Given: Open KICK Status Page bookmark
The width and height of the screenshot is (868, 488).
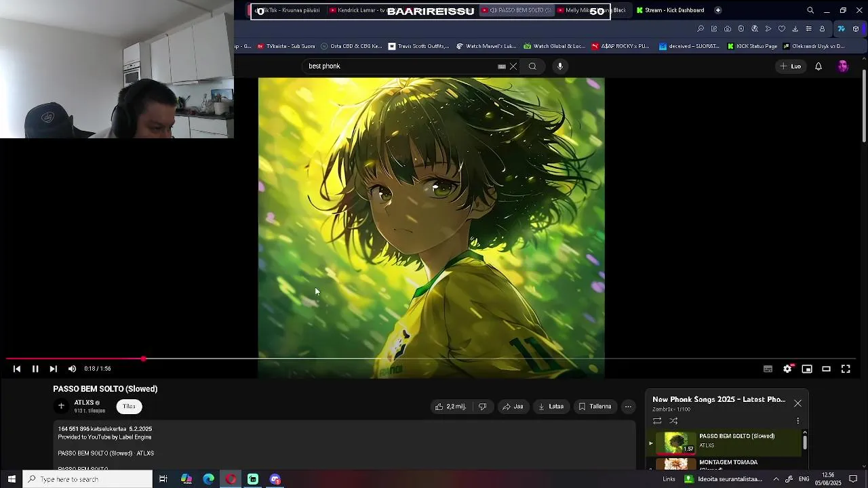Looking at the screenshot, I should (752, 46).
